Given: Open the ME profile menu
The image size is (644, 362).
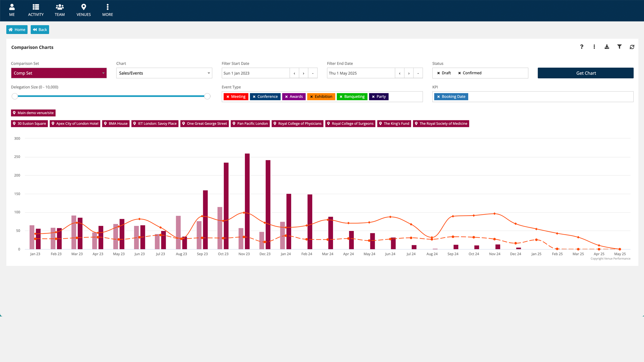Looking at the screenshot, I should pyautogui.click(x=12, y=10).
